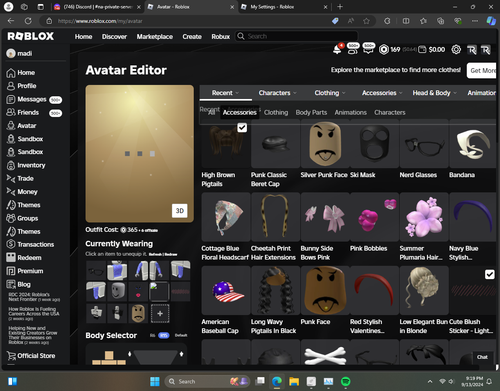This screenshot has height=391, width=500.
Task: Select the Characters sub-tab under Recent
Action: point(390,113)
